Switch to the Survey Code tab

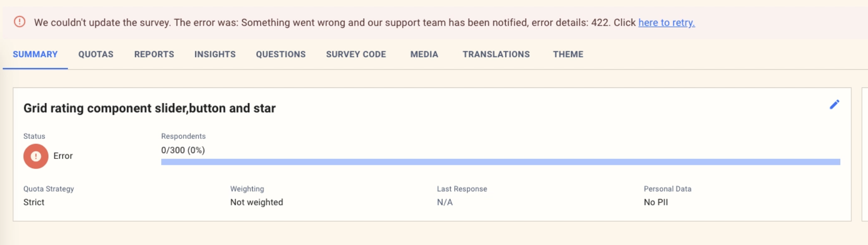(x=356, y=54)
